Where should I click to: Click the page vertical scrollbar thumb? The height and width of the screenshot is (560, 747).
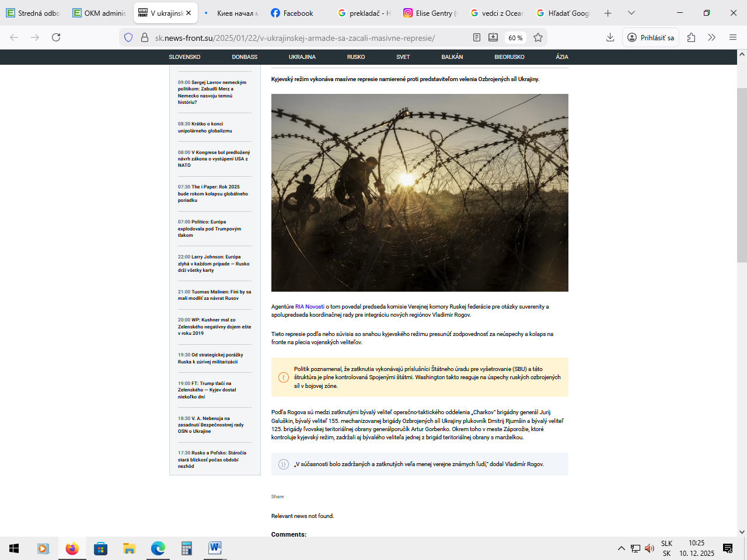coord(742,175)
